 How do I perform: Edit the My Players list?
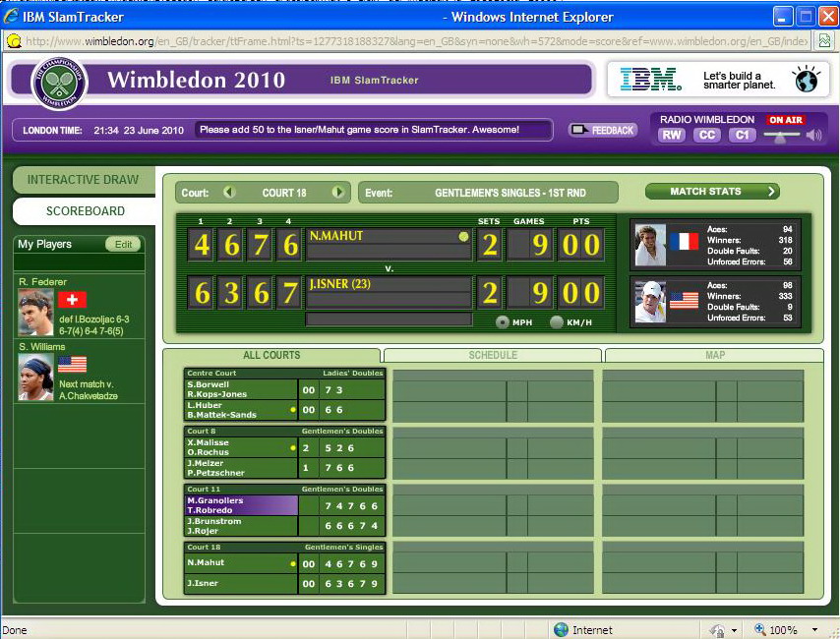(123, 244)
